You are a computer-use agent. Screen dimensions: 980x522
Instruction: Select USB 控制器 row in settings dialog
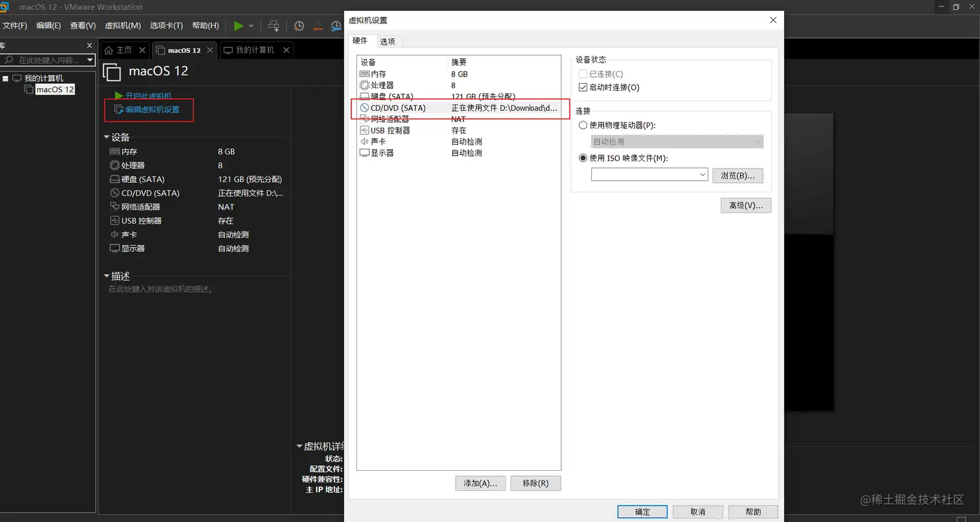pos(459,130)
